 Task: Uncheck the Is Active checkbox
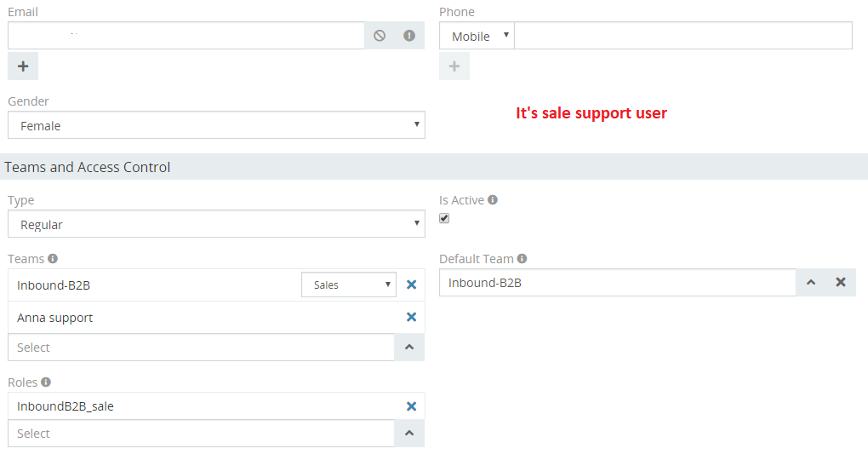[444, 218]
